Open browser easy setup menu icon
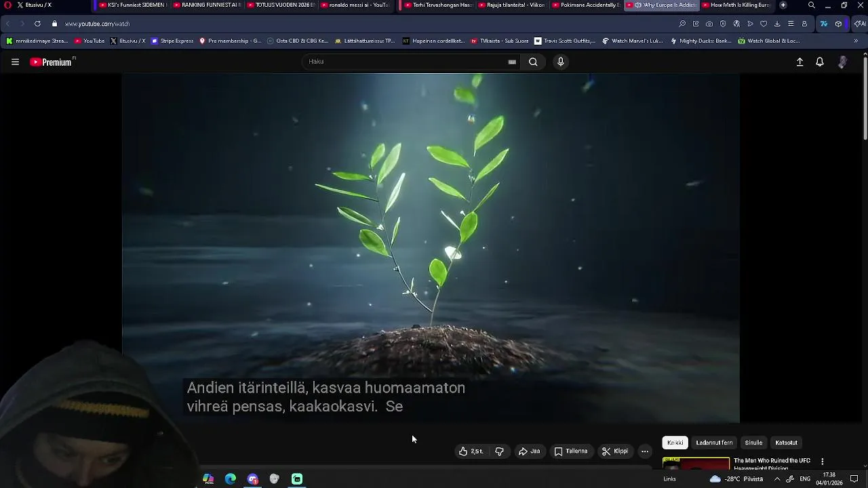 pos(791,24)
